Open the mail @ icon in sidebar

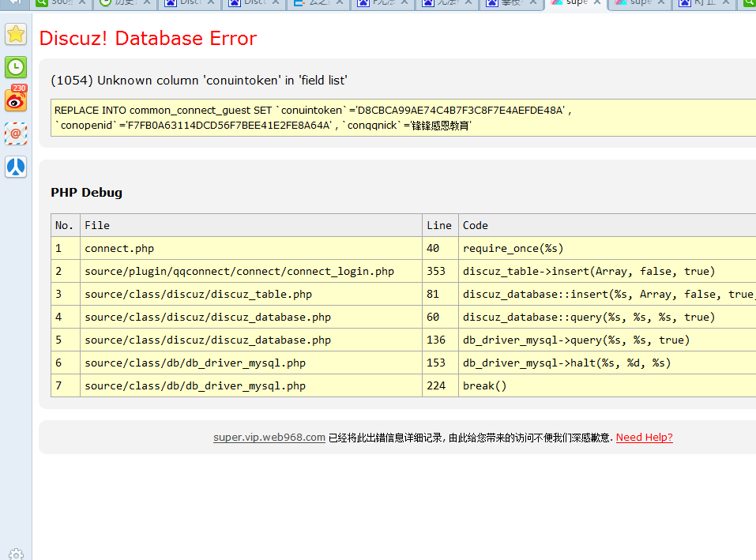[x=16, y=133]
